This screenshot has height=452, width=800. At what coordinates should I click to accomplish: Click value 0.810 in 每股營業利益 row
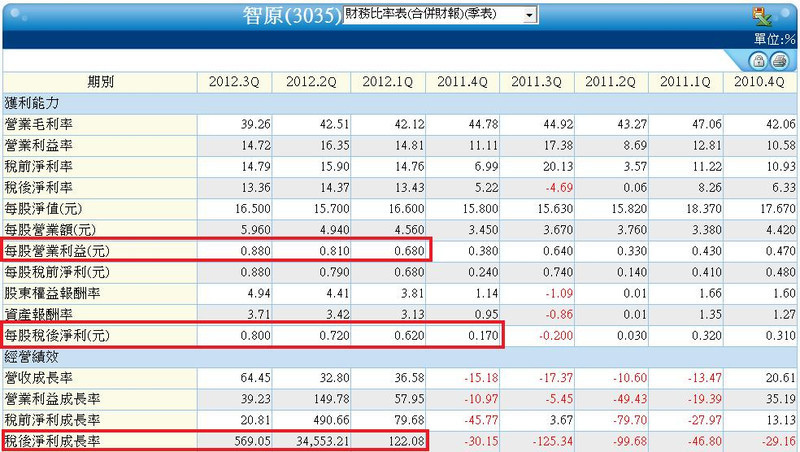(334, 251)
